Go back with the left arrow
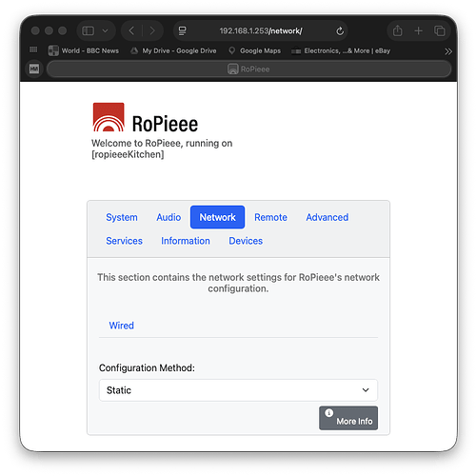This screenshot has width=476, height=476. [x=131, y=30]
